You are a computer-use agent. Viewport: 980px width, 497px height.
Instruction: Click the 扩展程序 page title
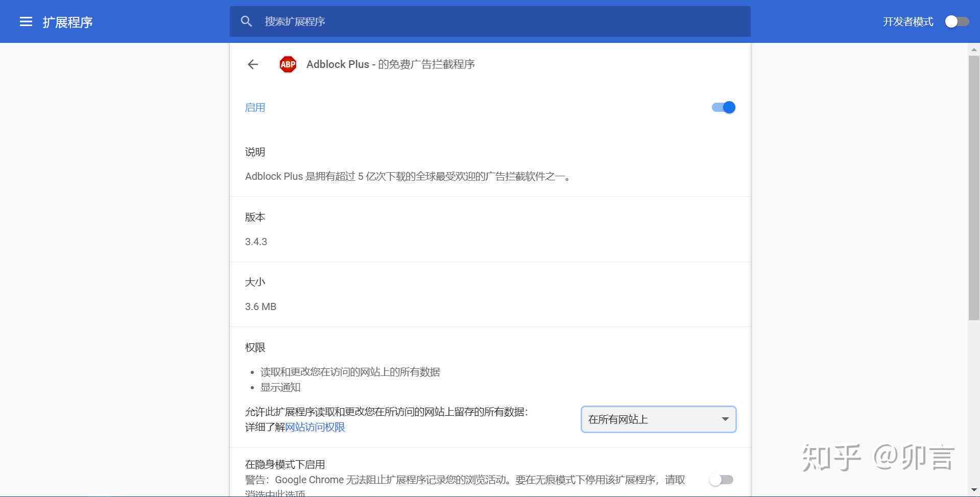pos(67,22)
